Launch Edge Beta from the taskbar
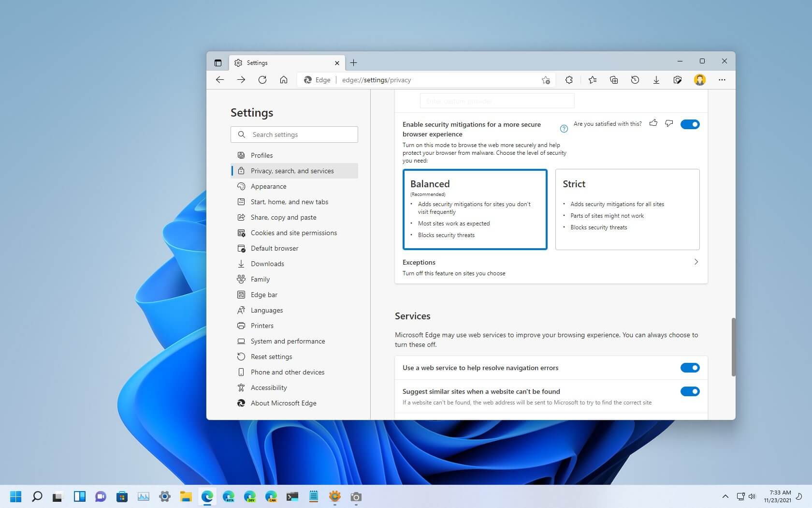 (x=229, y=496)
